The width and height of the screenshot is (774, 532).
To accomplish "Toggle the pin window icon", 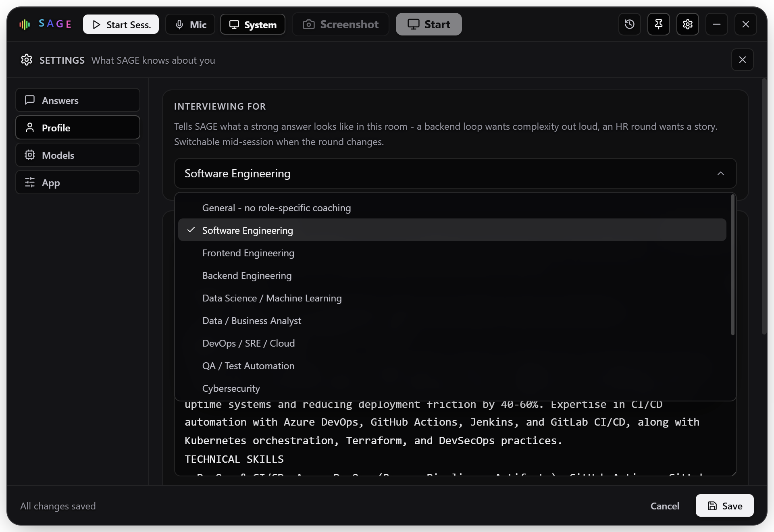I will [x=659, y=24].
